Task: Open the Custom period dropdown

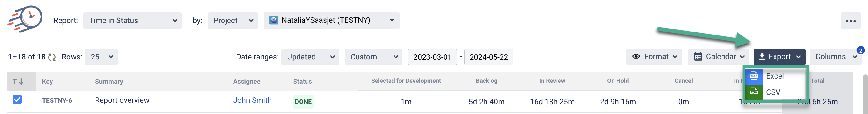Action: point(373,57)
